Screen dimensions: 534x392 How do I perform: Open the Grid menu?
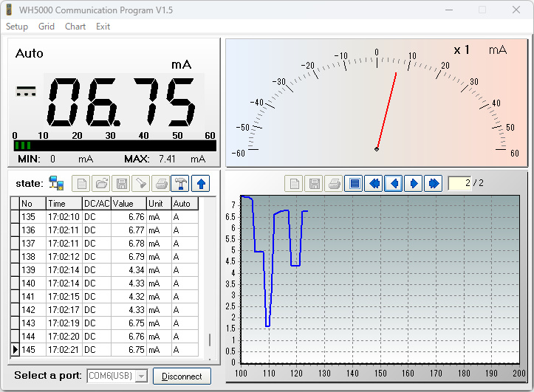[47, 27]
